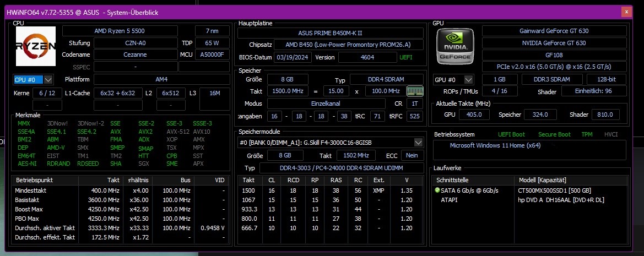
Task: Click the green UEFI label
Action: coord(406,57)
